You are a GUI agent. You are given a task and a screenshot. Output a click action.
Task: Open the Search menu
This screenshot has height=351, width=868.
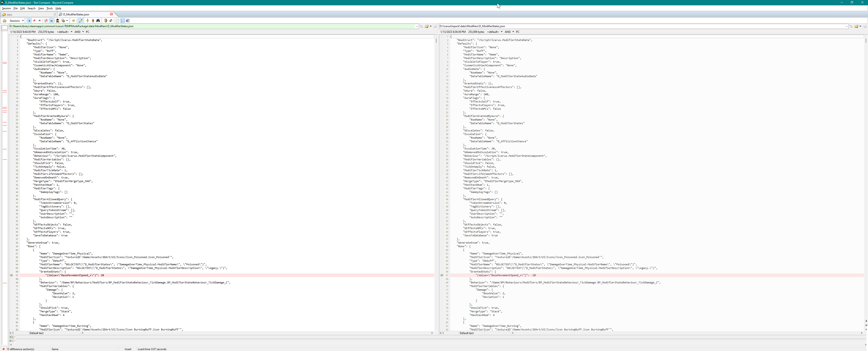[32, 8]
